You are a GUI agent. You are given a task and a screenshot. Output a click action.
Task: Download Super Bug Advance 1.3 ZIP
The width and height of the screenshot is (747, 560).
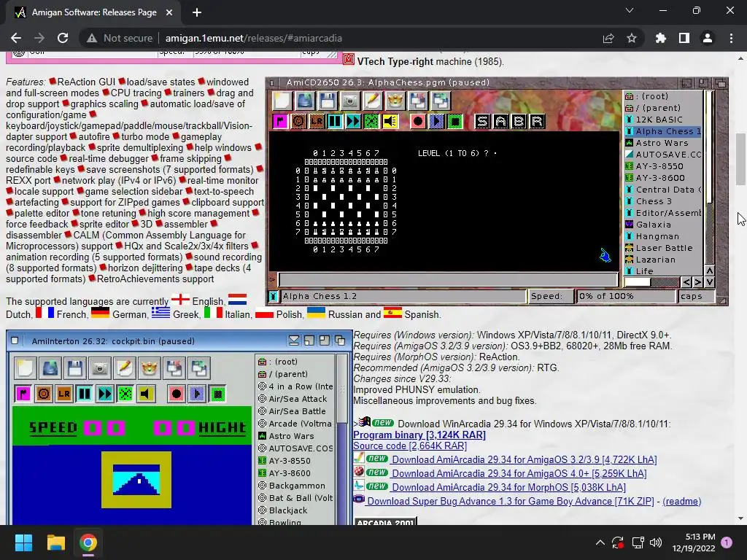click(511, 501)
